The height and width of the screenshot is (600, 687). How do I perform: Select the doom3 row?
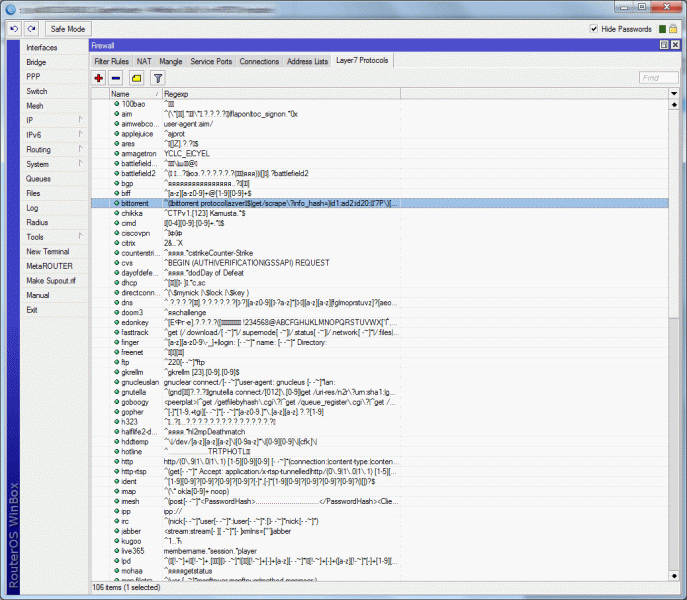[x=380, y=312]
